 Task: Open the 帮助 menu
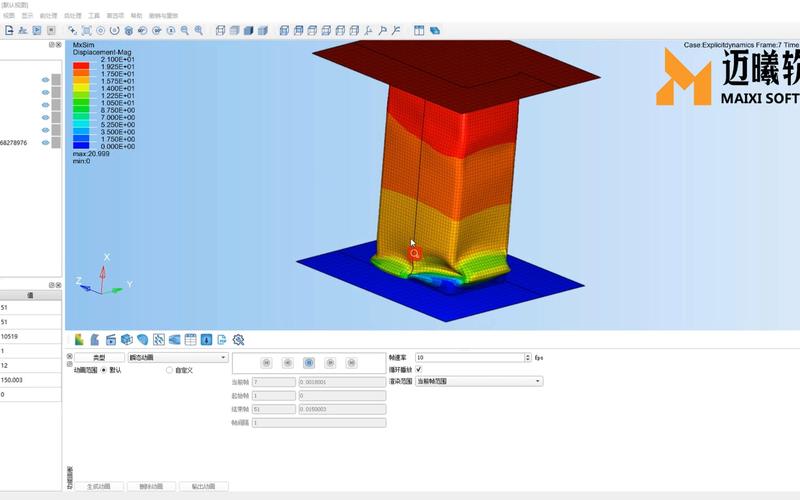[136, 16]
